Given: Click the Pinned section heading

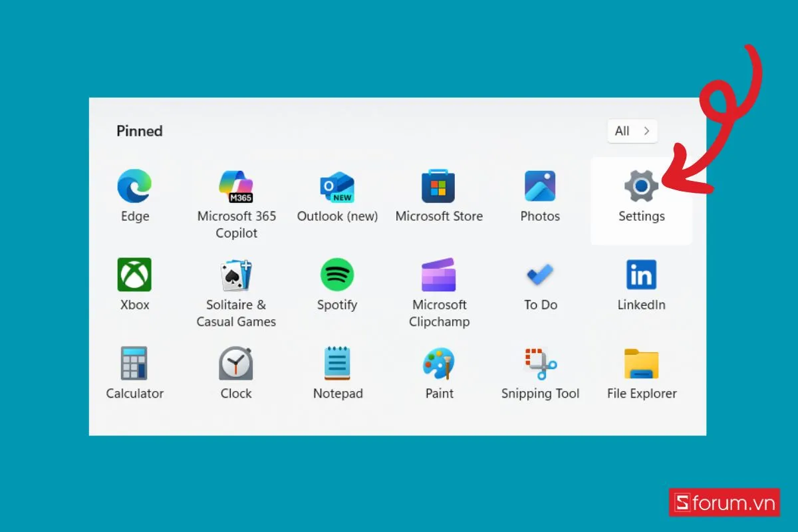Looking at the screenshot, I should click(140, 131).
